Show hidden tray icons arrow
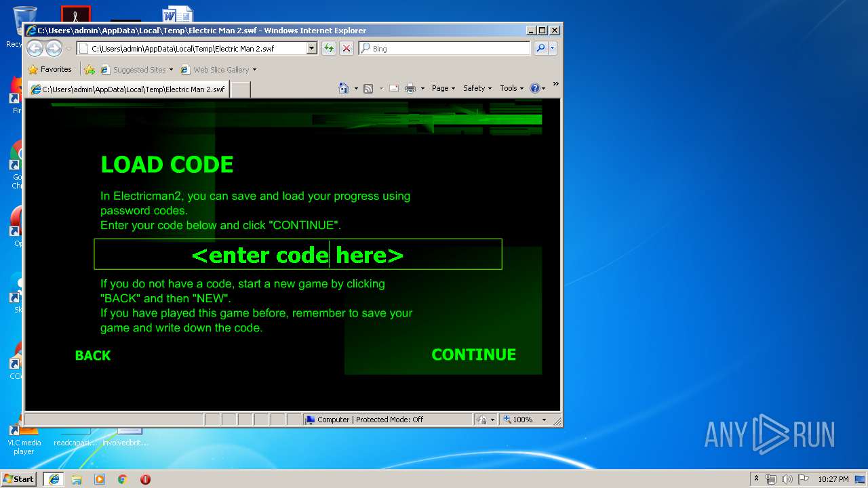Image resolution: width=868 pixels, height=488 pixels. [x=756, y=479]
